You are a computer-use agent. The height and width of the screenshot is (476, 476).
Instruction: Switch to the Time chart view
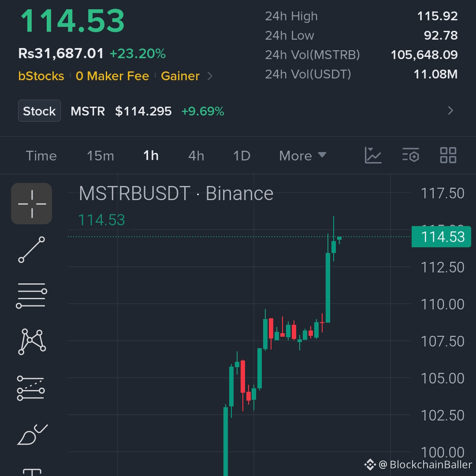click(41, 156)
